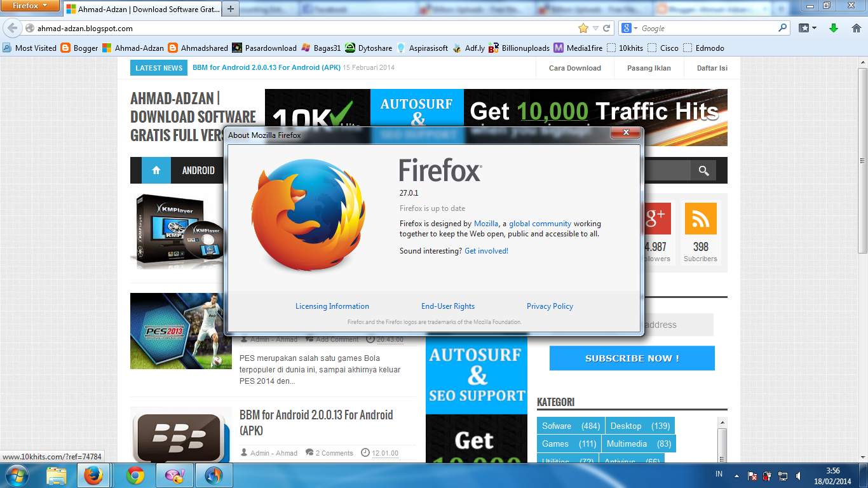This screenshot has width=868, height=488.
Task: Open the Bogger bookmark
Action: (x=79, y=48)
